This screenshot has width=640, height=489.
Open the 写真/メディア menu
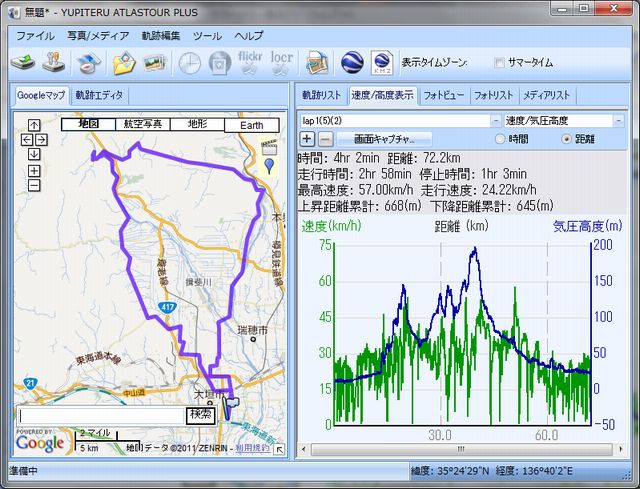(x=98, y=36)
